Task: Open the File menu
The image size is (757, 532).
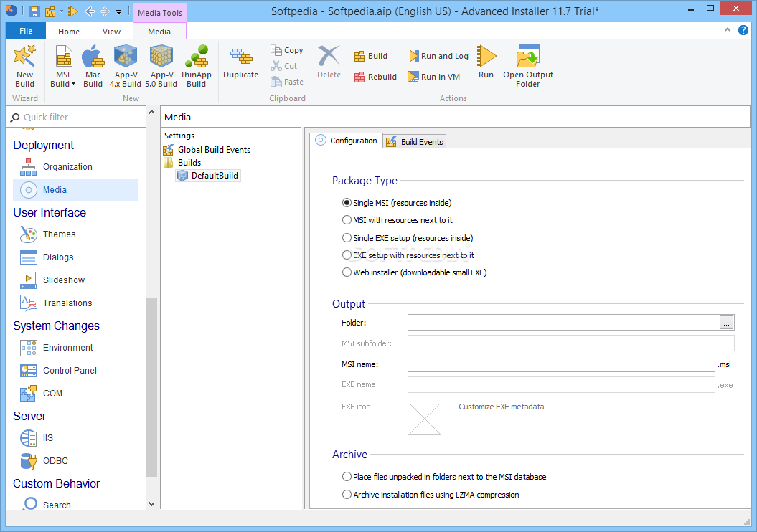Action: click(x=26, y=31)
